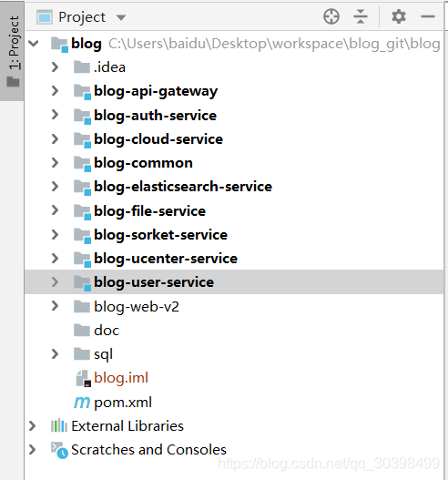This screenshot has height=480, width=448.
Task: Expand the .idea folder
Action: point(55,67)
